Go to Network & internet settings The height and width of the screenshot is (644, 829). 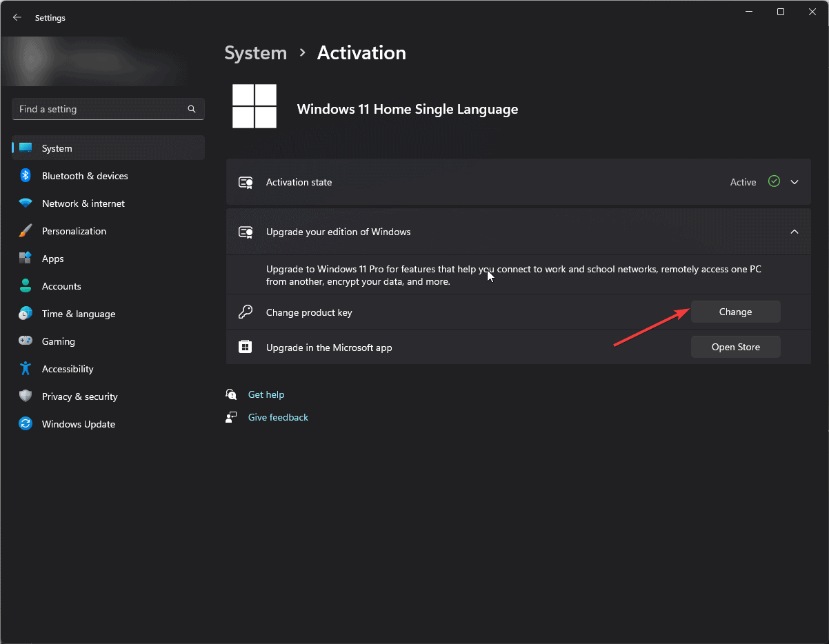pyautogui.click(x=108, y=203)
